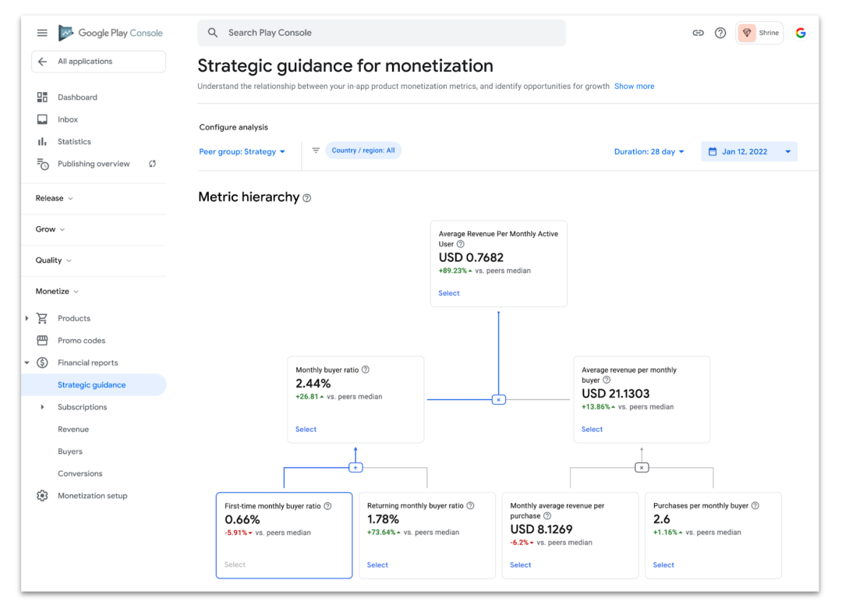Expand the Subscriptions tree item
The height and width of the screenshot is (616, 842).
pyautogui.click(x=42, y=407)
